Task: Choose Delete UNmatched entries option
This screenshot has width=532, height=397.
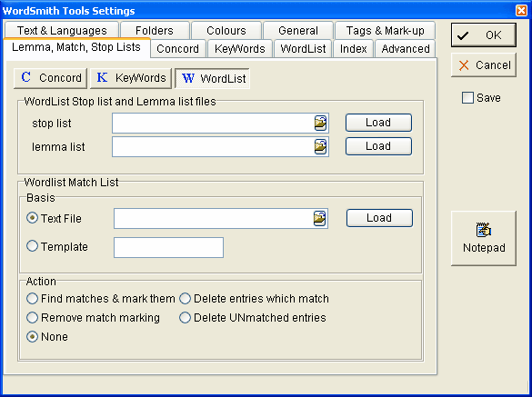Action: click(185, 317)
